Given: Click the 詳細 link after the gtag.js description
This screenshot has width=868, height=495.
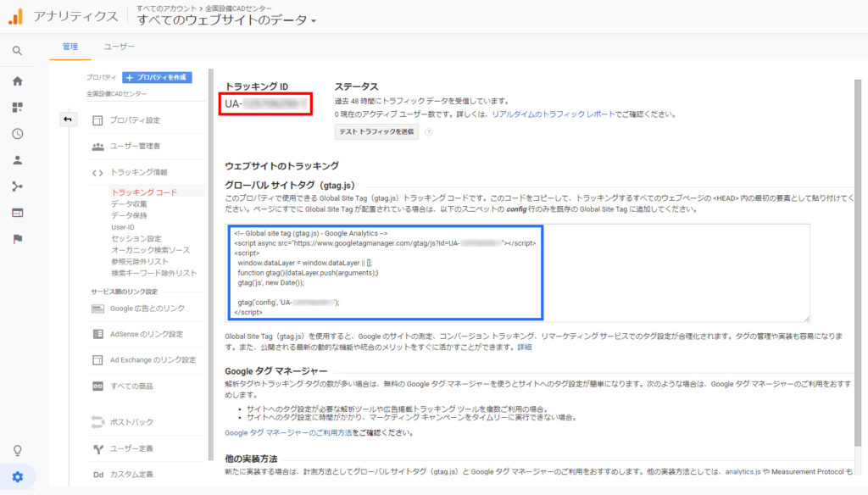Looking at the screenshot, I should click(x=524, y=348).
